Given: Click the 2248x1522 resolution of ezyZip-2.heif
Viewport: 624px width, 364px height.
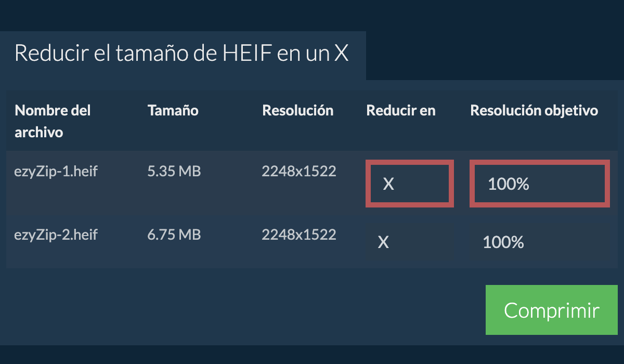Looking at the screenshot, I should [x=299, y=235].
